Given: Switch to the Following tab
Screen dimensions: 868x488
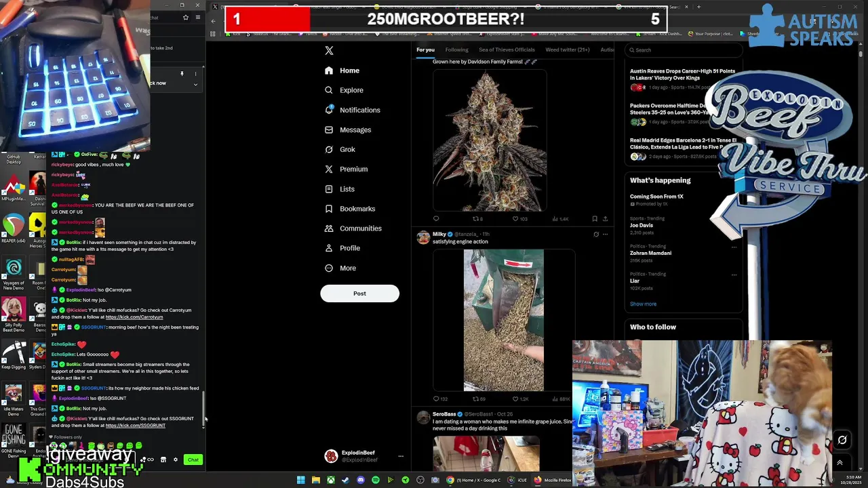Looking at the screenshot, I should pyautogui.click(x=456, y=49).
